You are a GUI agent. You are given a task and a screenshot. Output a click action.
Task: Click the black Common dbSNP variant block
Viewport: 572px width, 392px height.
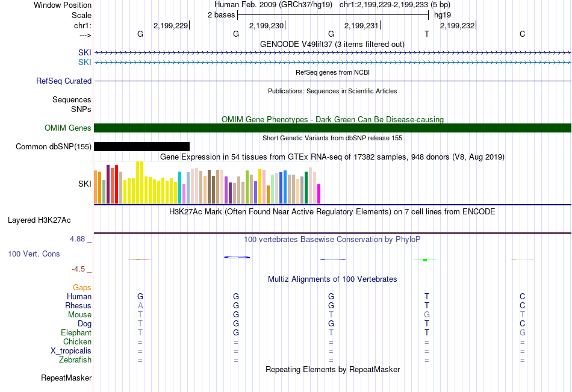coord(142,147)
